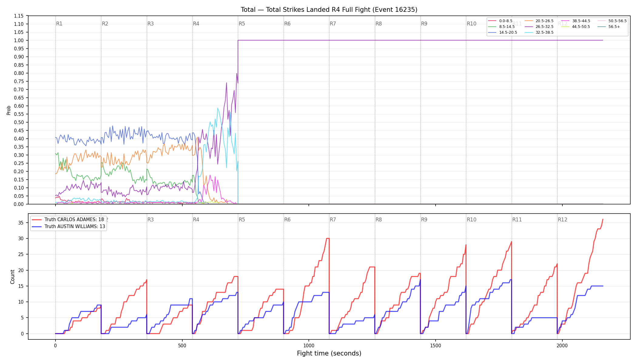637x364 pixels.
Task: Click the Prob y-axis label
Action: 9,110
